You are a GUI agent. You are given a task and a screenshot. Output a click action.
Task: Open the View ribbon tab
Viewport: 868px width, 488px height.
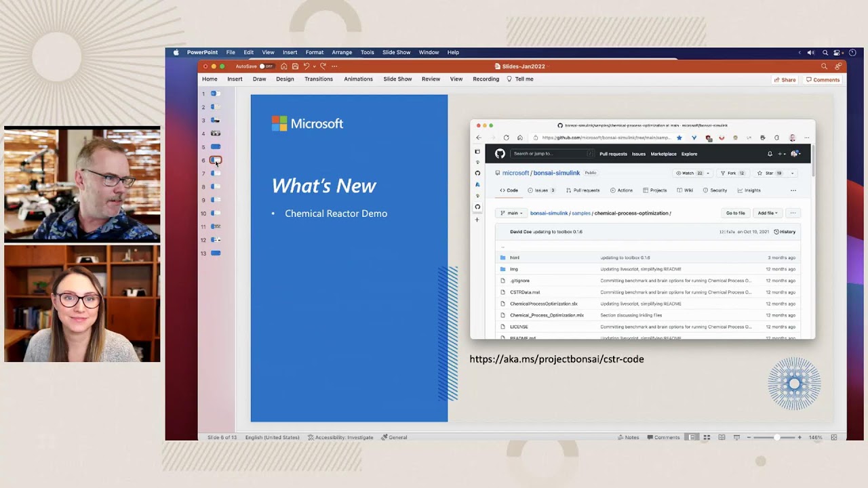456,79
